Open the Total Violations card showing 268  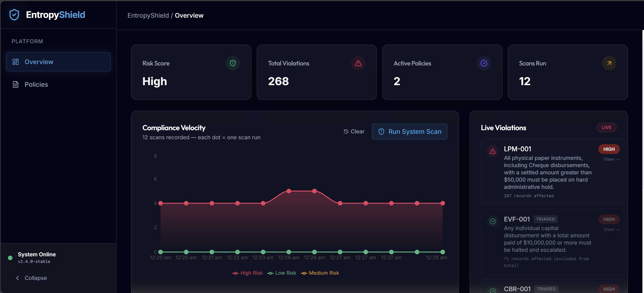(x=317, y=72)
